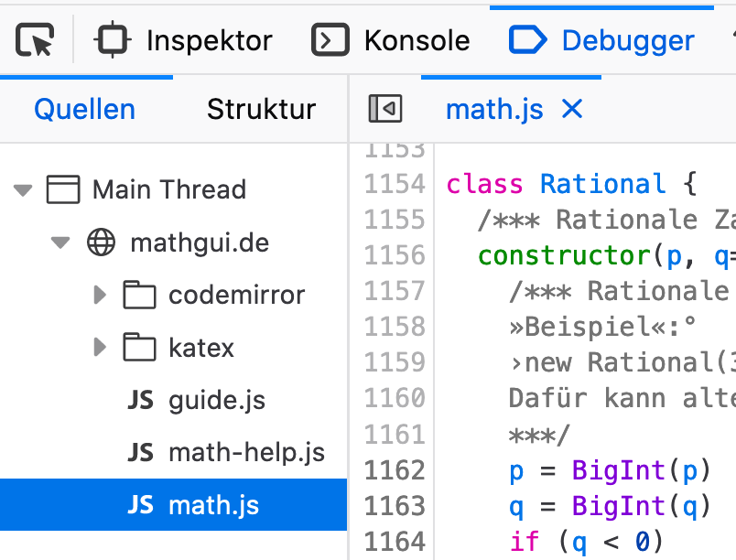Add breakpoint at line 1164 gutter
Viewport: 736px width, 560px height.
(x=395, y=542)
